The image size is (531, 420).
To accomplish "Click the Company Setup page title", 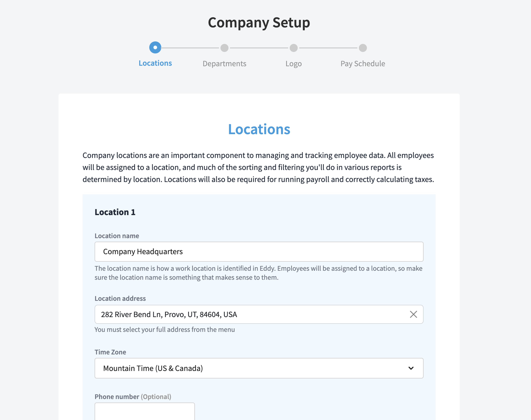I will pos(259,23).
